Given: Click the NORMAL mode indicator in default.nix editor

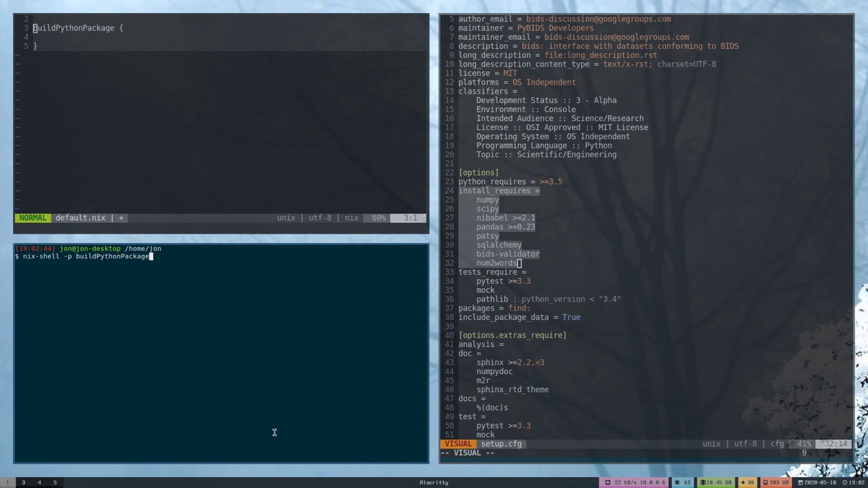Looking at the screenshot, I should [33, 218].
